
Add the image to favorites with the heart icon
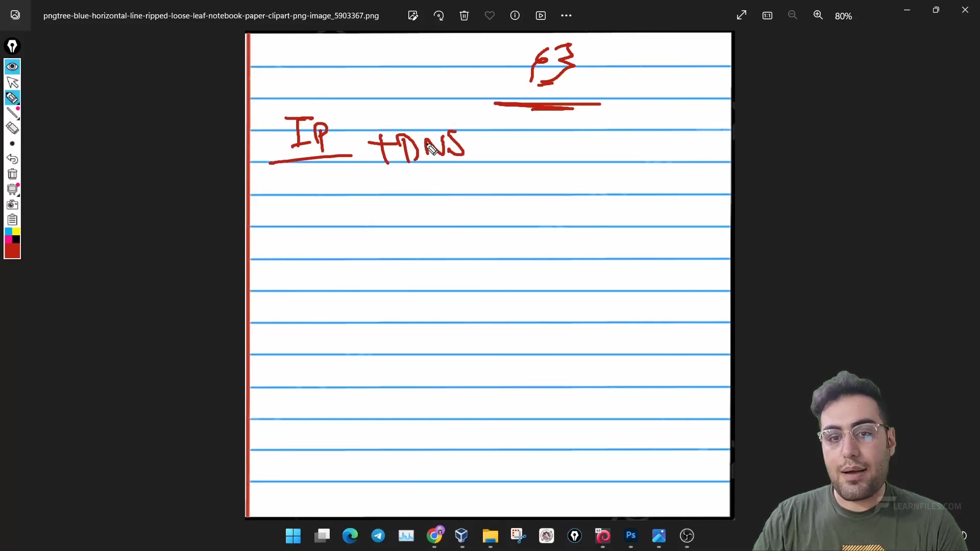pyautogui.click(x=489, y=15)
